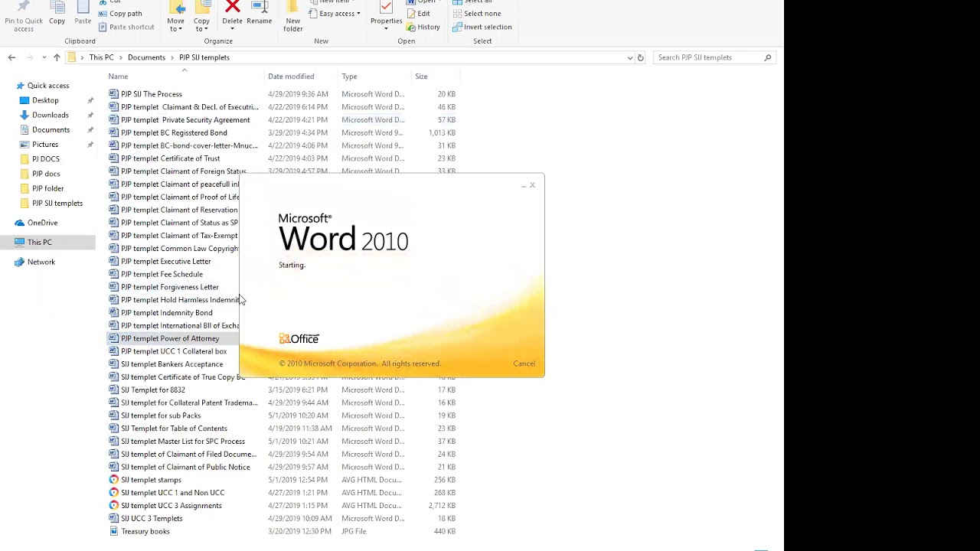Click Chrome icon of SIJ templet UCC 3 Assignments
Viewport: 980px width, 551px height.
[x=113, y=506]
